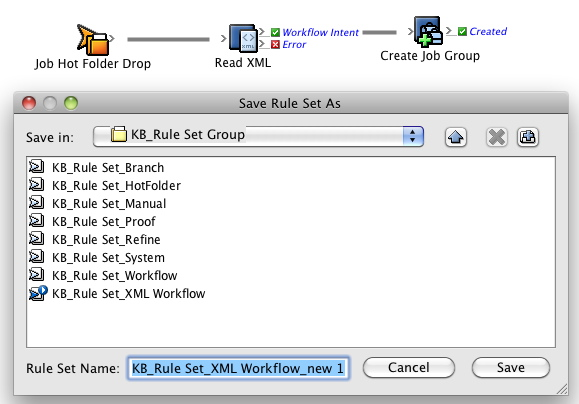
Task: Select KB_Rule Set_Manual in the list
Action: [109, 203]
